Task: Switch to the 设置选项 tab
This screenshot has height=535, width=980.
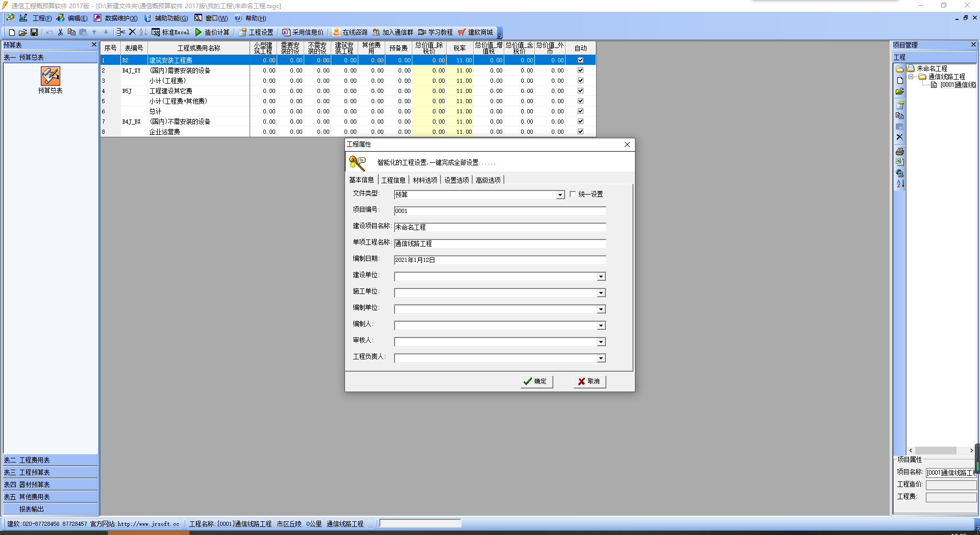Action: (456, 180)
